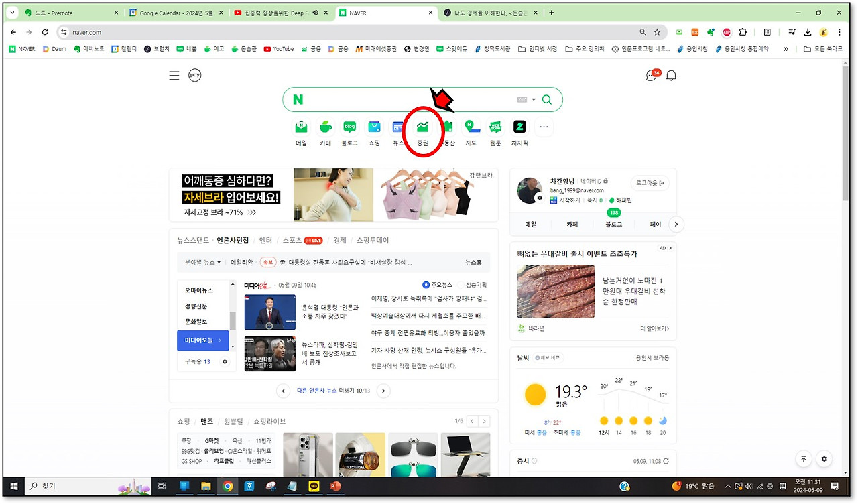Open File Explorer from the taskbar

coord(206,487)
